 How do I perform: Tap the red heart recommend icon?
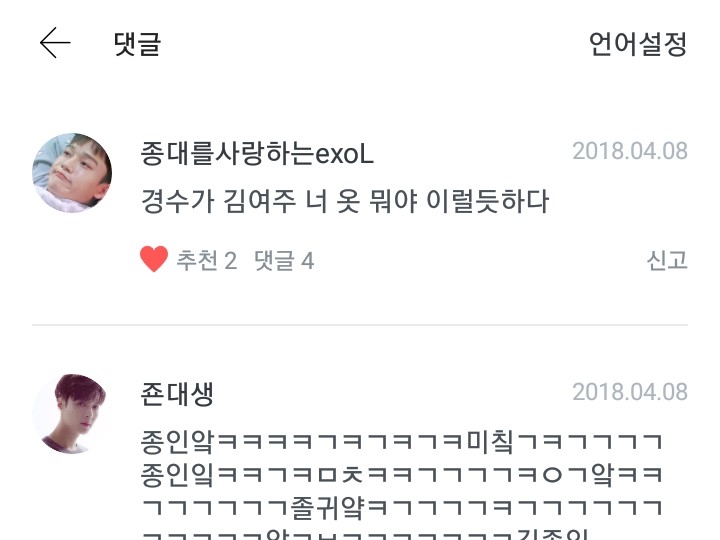154,259
